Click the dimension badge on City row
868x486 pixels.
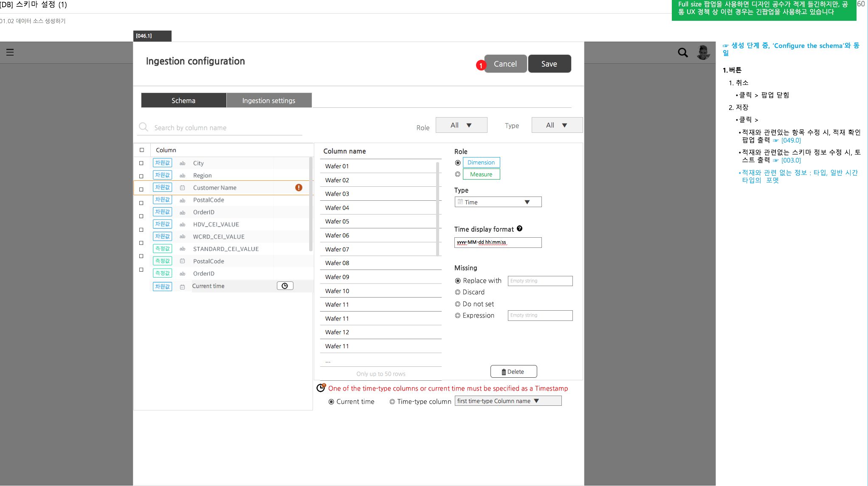click(162, 163)
